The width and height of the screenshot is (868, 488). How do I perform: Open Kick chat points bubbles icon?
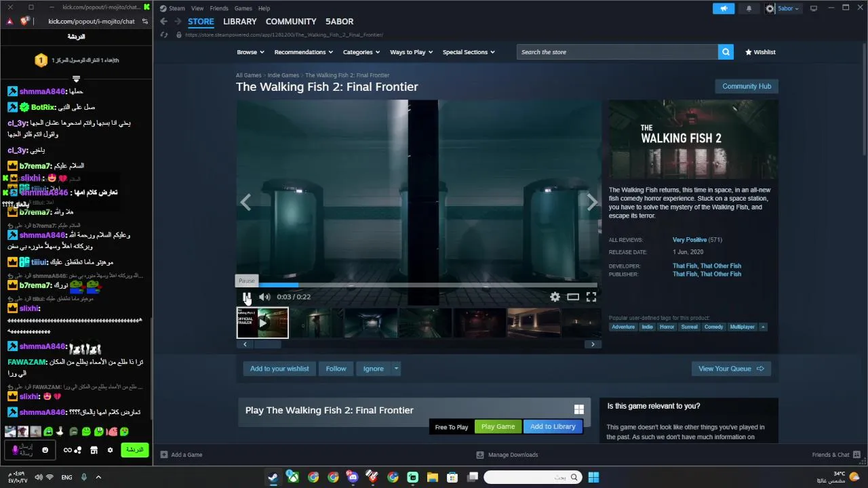pos(78,450)
